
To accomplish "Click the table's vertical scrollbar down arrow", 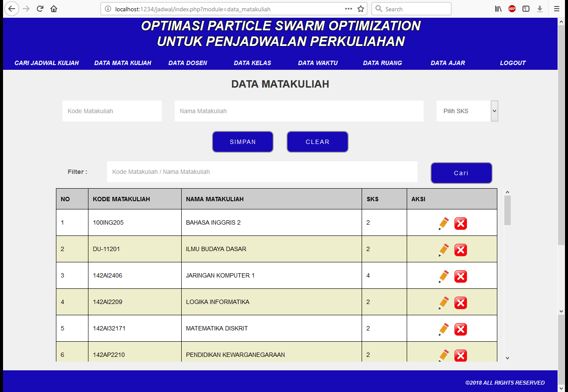I will click(507, 358).
